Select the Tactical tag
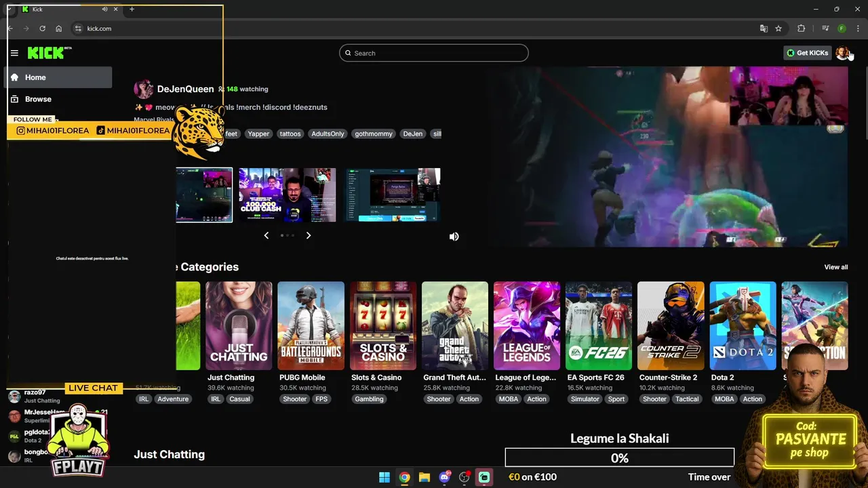This screenshot has width=868, height=488. pos(687,399)
